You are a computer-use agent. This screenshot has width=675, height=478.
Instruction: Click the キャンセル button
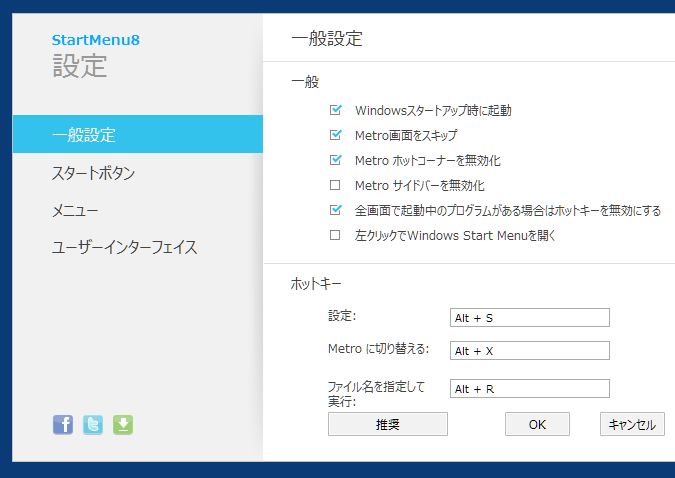pyautogui.click(x=632, y=424)
